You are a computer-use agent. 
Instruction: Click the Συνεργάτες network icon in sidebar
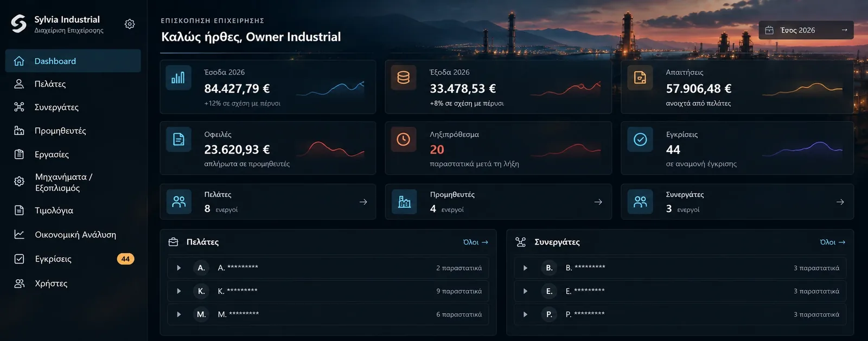click(x=19, y=107)
